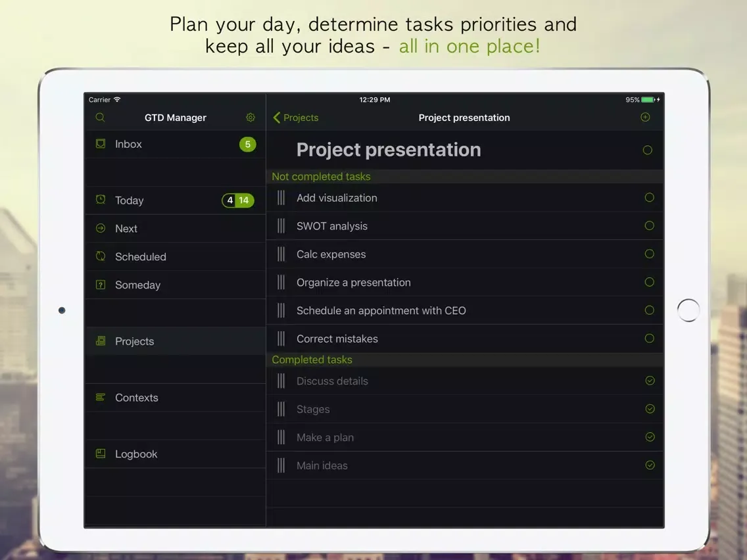Open the Correct mistakes task

click(464, 338)
